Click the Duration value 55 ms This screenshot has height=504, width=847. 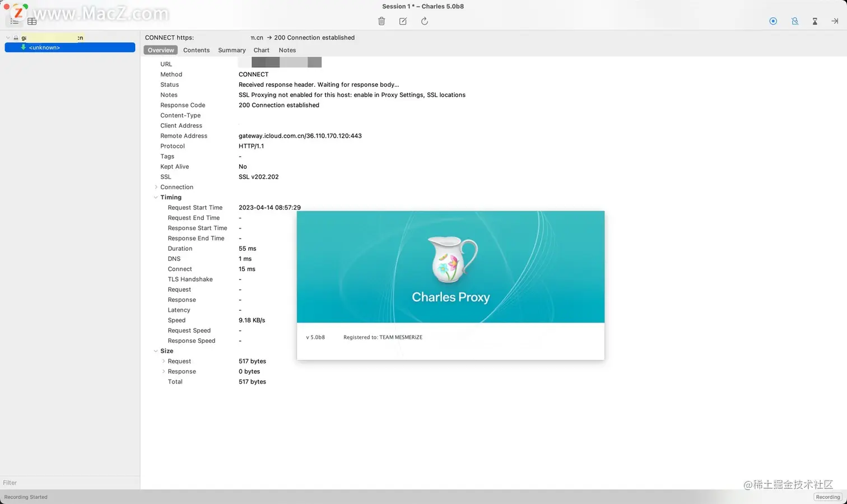click(x=248, y=249)
